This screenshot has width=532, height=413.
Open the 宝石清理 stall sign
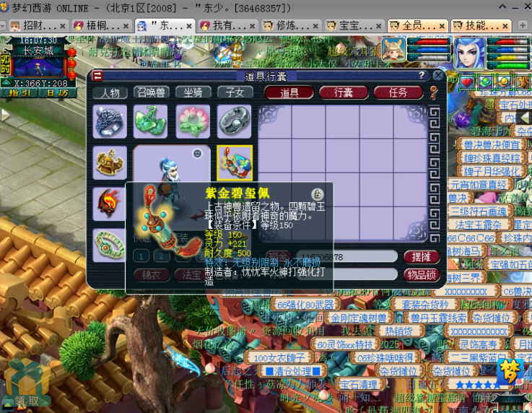pyautogui.click(x=359, y=385)
